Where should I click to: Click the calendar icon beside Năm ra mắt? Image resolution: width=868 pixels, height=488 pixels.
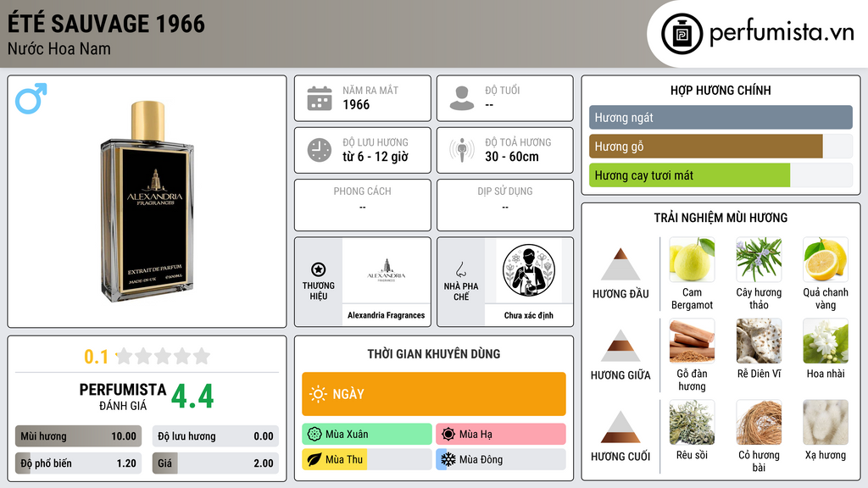click(x=320, y=98)
